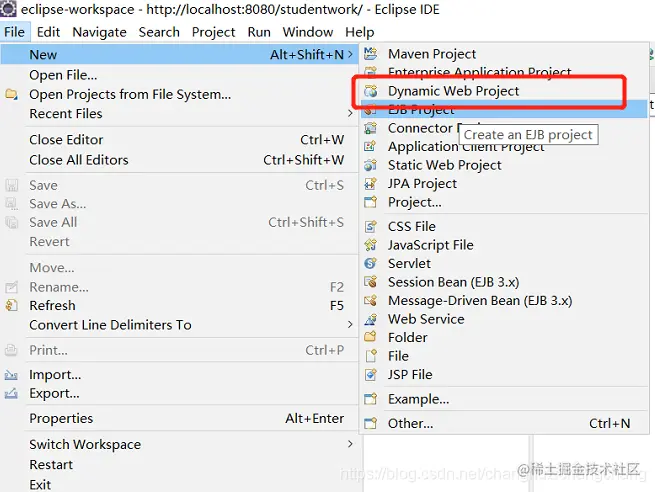Viewport: 655px width, 492px height.
Task: Open the Window menu
Action: [x=308, y=32]
